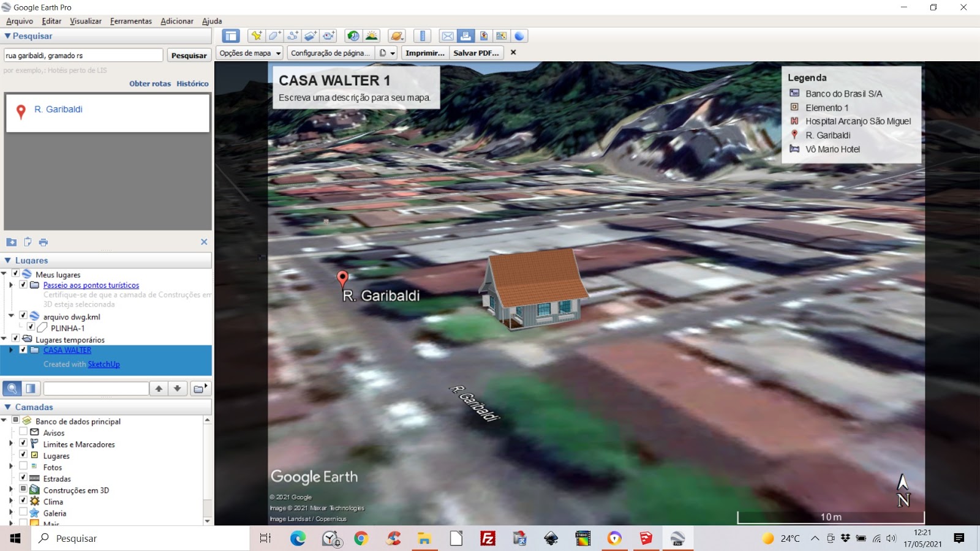Open the Ferramentas menu
The height and width of the screenshot is (551, 980).
131,21
